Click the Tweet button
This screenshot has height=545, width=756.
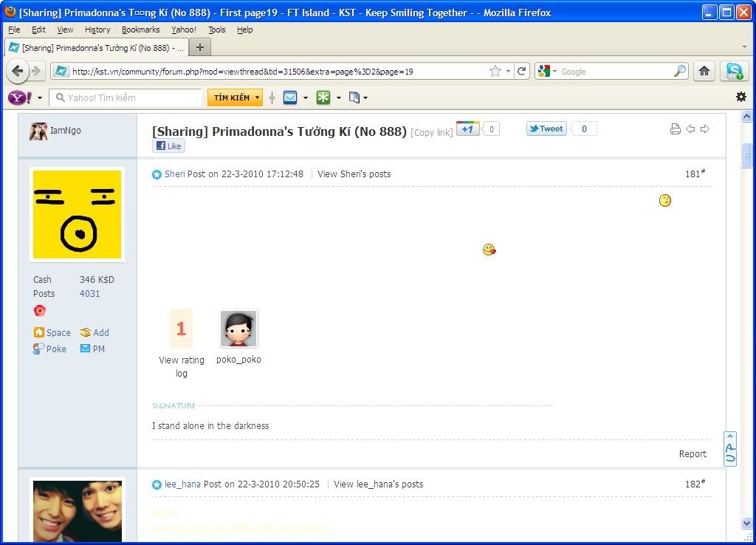pyautogui.click(x=546, y=128)
